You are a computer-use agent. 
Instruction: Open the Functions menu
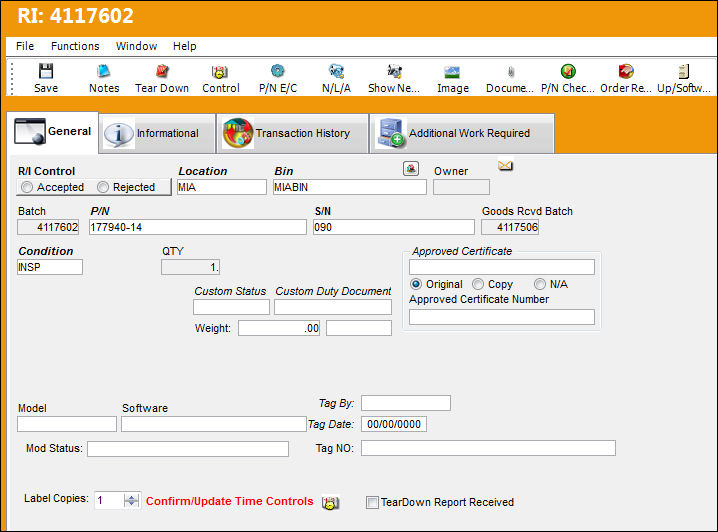click(75, 46)
